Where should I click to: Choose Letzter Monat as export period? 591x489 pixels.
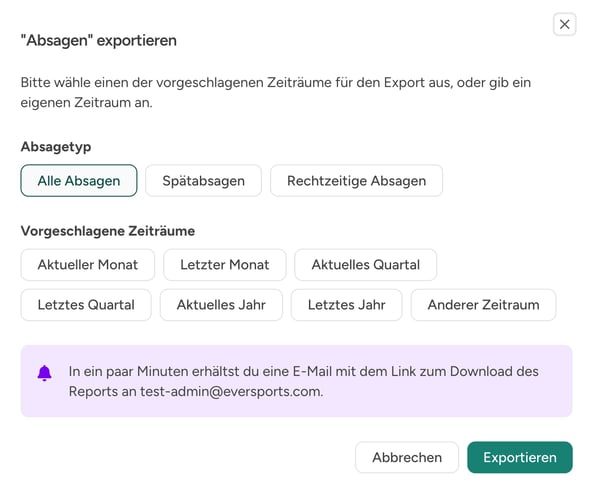225,265
